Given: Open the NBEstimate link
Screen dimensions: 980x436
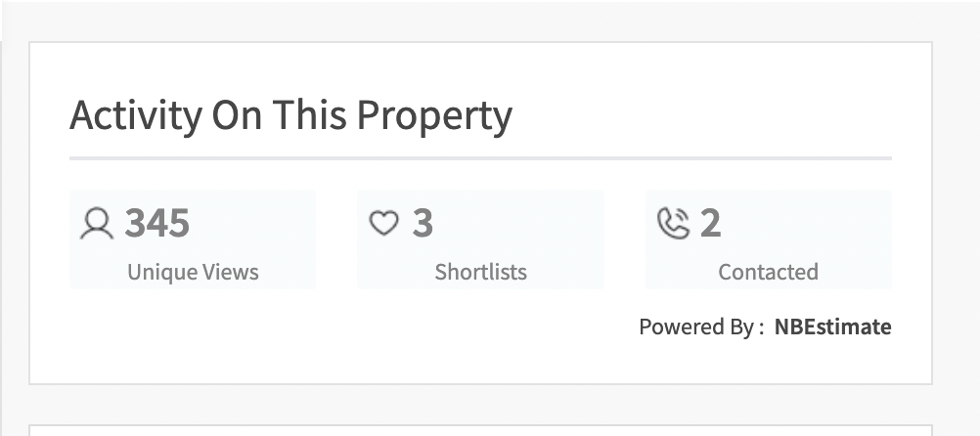Looking at the screenshot, I should (832, 327).
